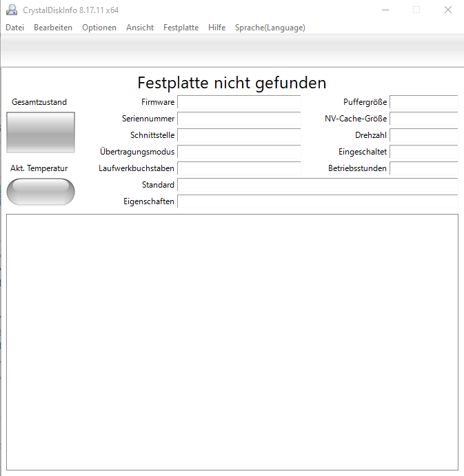
Task: Click the empty S.M.A.R.T. attributes list area
Action: coord(232,342)
